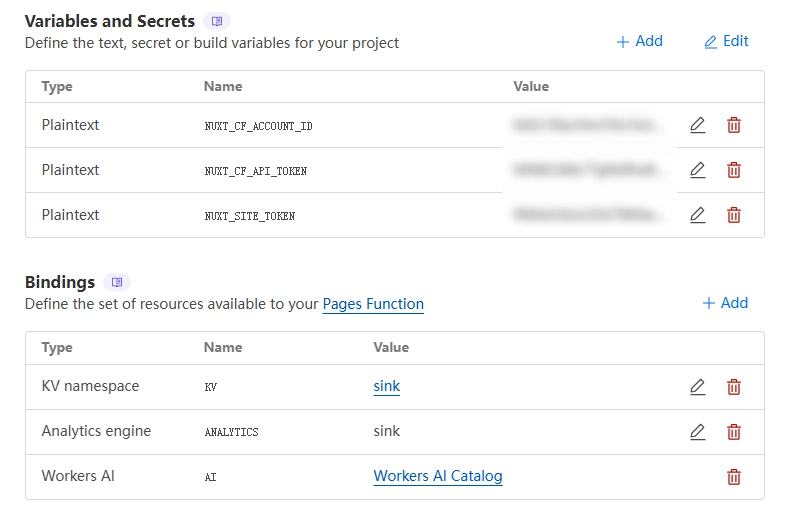Screen dimensions: 790x511
Task: Open Variables and Secrets documentation icon
Action: click(217, 21)
